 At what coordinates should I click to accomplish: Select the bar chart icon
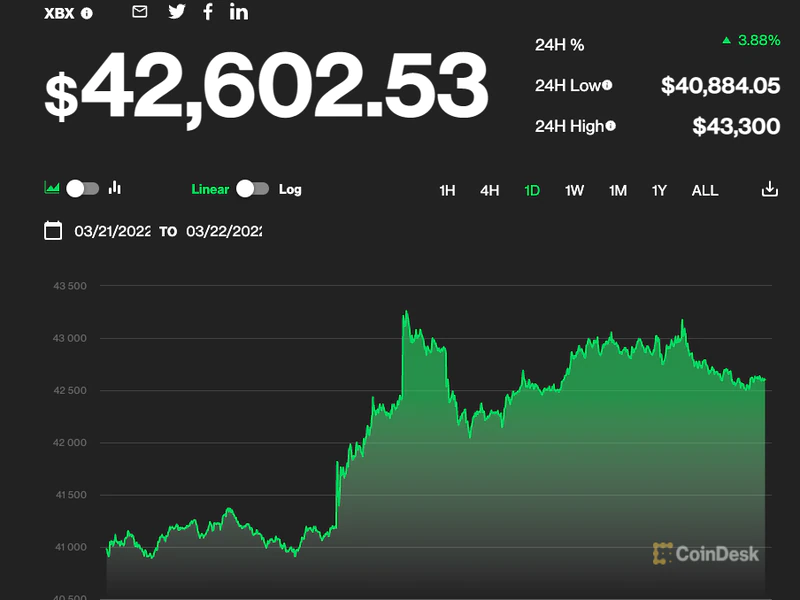[x=115, y=188]
